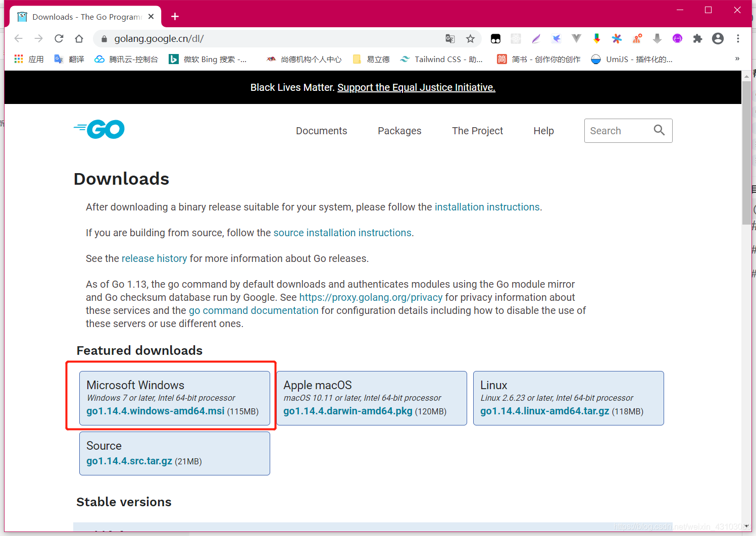Viewport: 756px width, 536px height.
Task: Click the search magnifier icon
Action: (659, 130)
